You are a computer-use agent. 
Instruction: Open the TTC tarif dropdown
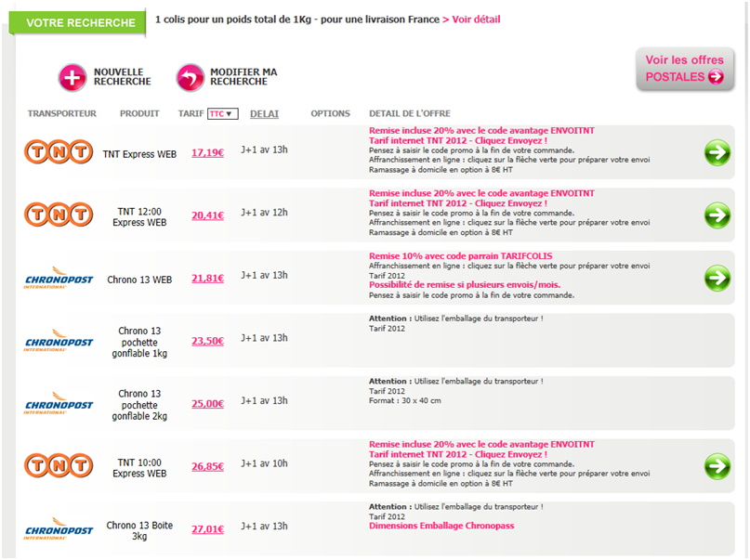223,114
